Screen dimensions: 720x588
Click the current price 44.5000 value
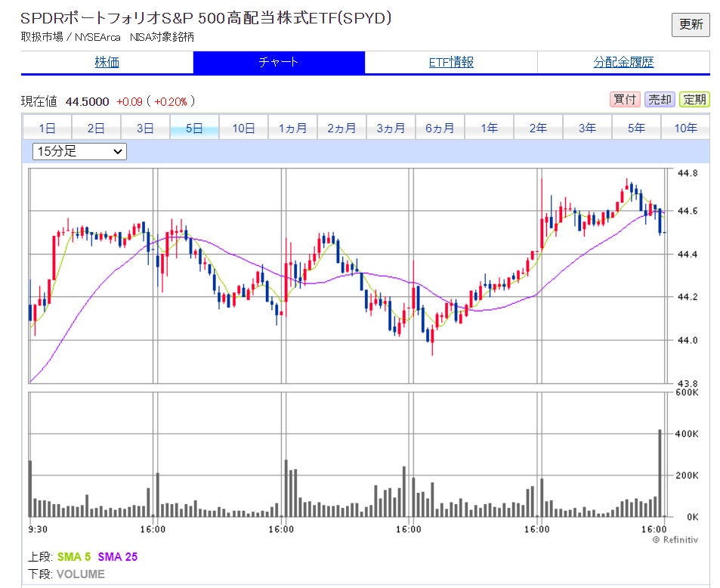(87, 101)
